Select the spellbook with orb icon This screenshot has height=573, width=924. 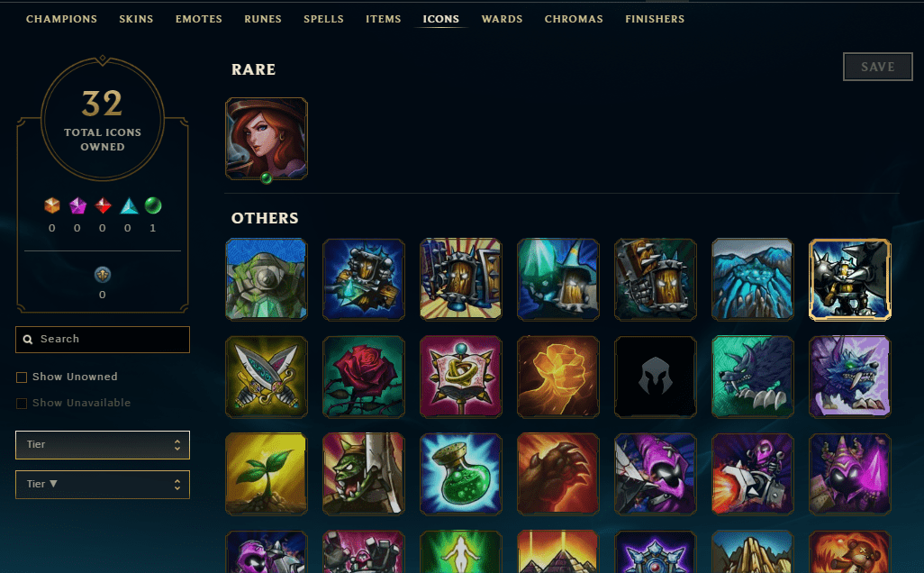[x=461, y=377]
